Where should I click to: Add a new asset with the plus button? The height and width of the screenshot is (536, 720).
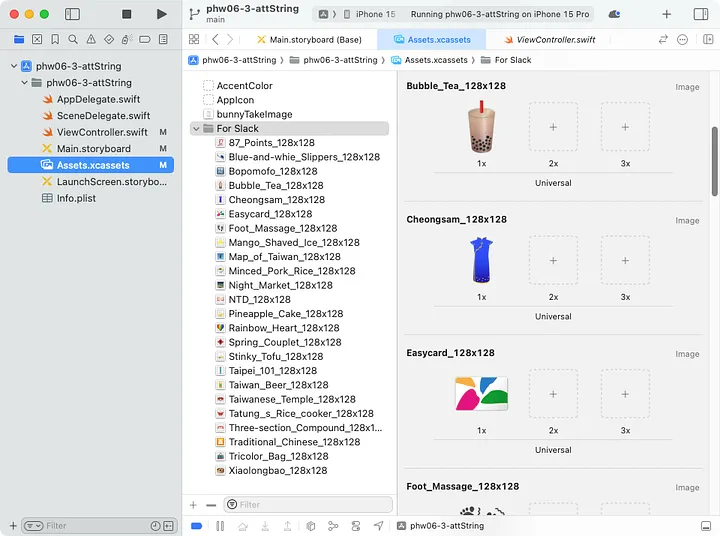tap(193, 505)
